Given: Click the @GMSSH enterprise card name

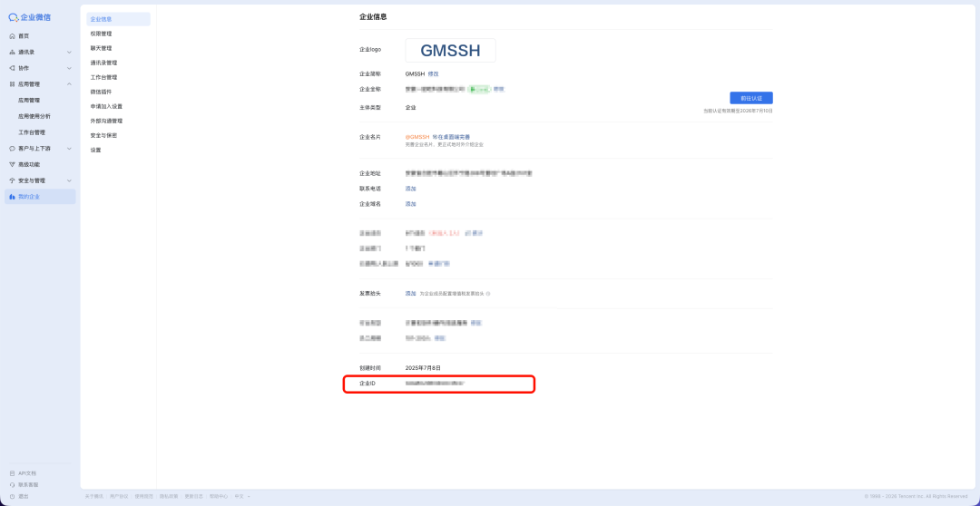Looking at the screenshot, I should tap(417, 137).
